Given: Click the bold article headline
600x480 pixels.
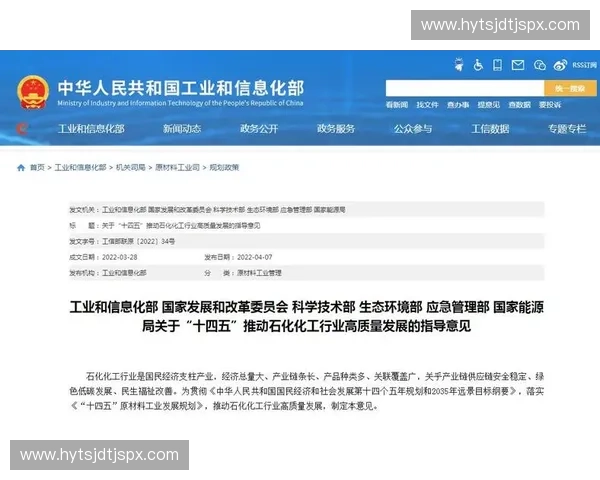Looking at the screenshot, I should pyautogui.click(x=307, y=317).
